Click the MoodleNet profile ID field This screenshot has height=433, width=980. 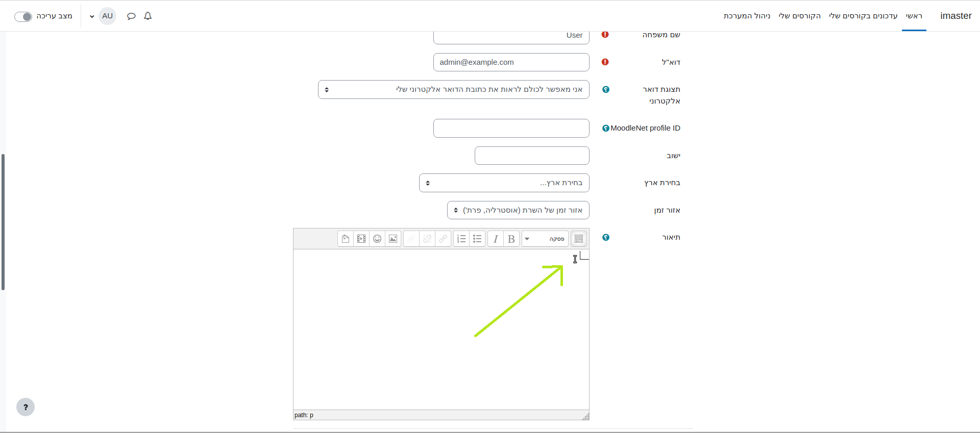click(511, 128)
